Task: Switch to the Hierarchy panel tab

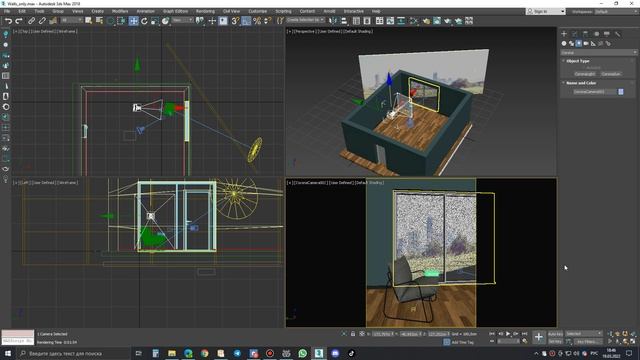Action: click(585, 34)
